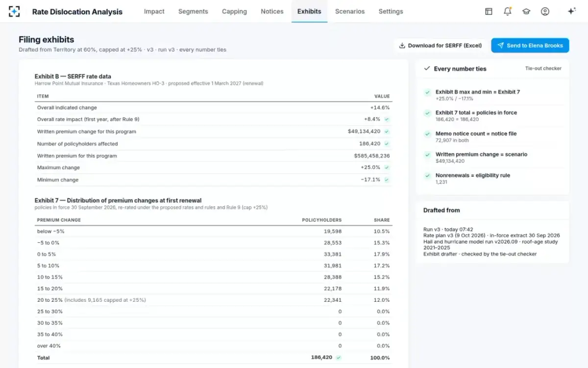Image resolution: width=588 pixels, height=368 pixels.
Task: Click check icon for Exhibit 7 total tie
Action: 427,113
